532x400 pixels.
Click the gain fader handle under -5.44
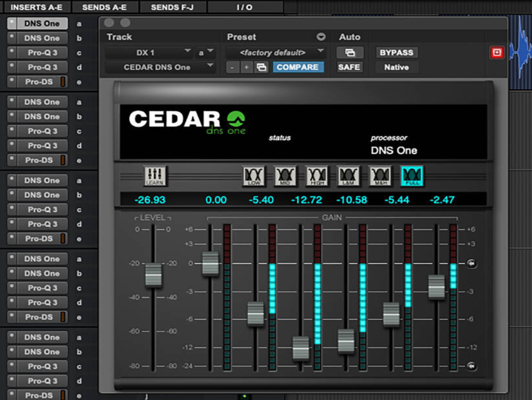pyautogui.click(x=391, y=314)
